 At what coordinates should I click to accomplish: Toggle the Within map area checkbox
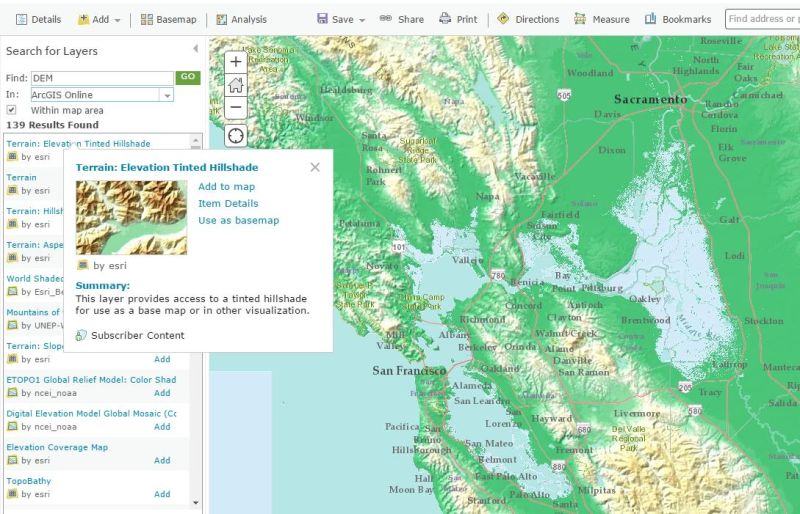point(11,110)
